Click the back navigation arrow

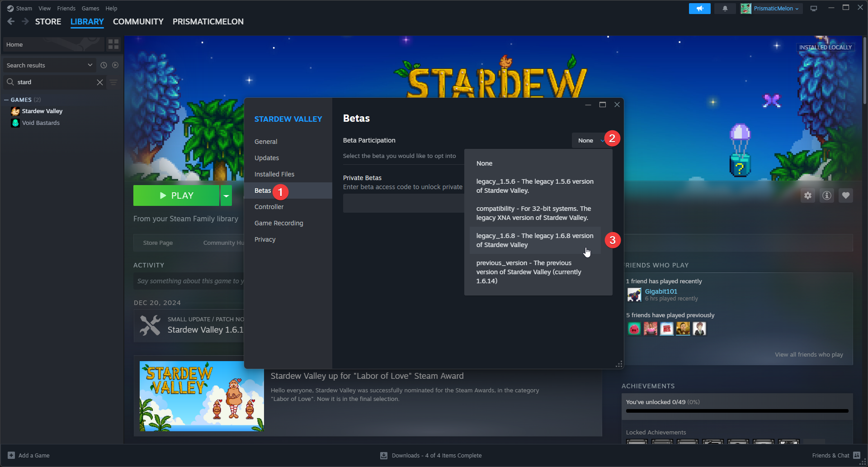pos(11,21)
